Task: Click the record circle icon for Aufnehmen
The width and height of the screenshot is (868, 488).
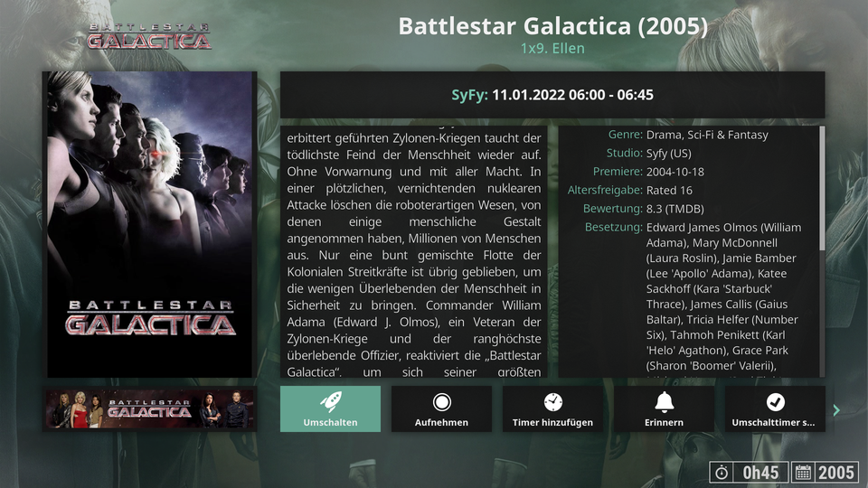Action: [x=442, y=402]
